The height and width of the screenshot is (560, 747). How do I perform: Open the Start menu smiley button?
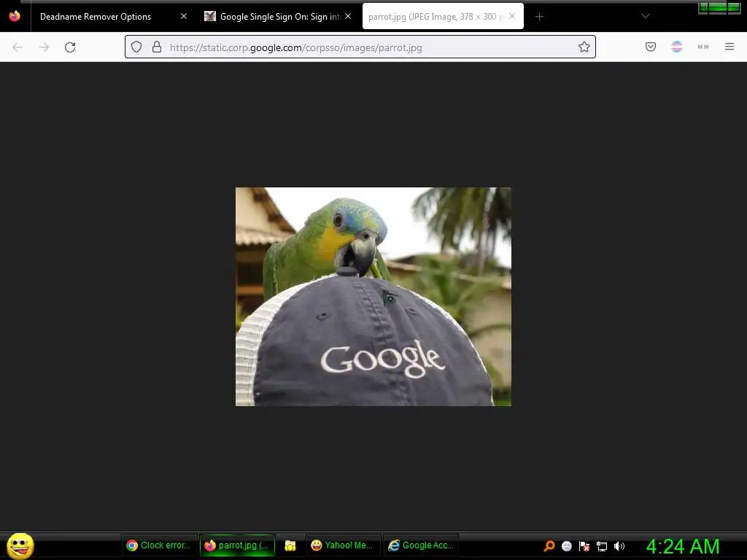pos(20,545)
